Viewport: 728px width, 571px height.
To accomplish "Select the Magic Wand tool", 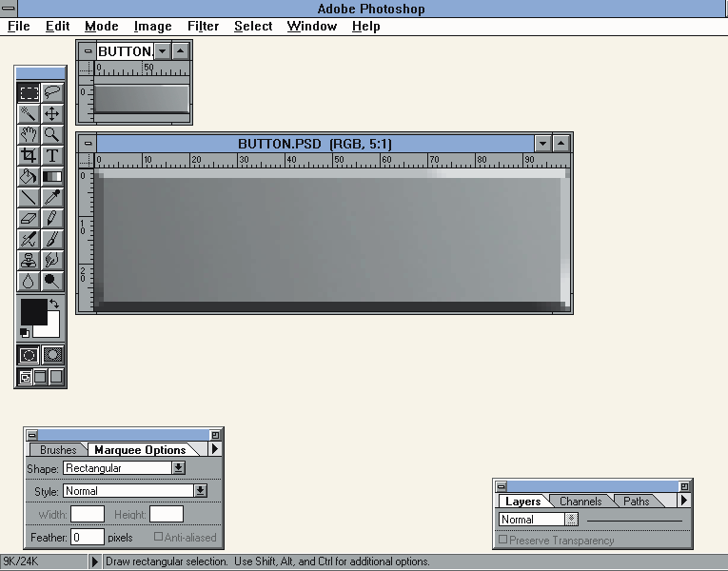I will point(29,114).
